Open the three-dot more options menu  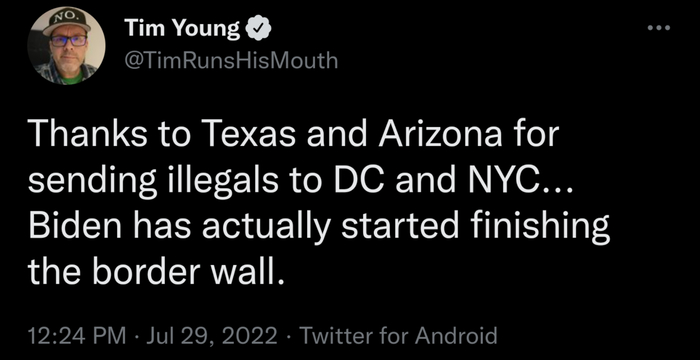659,28
